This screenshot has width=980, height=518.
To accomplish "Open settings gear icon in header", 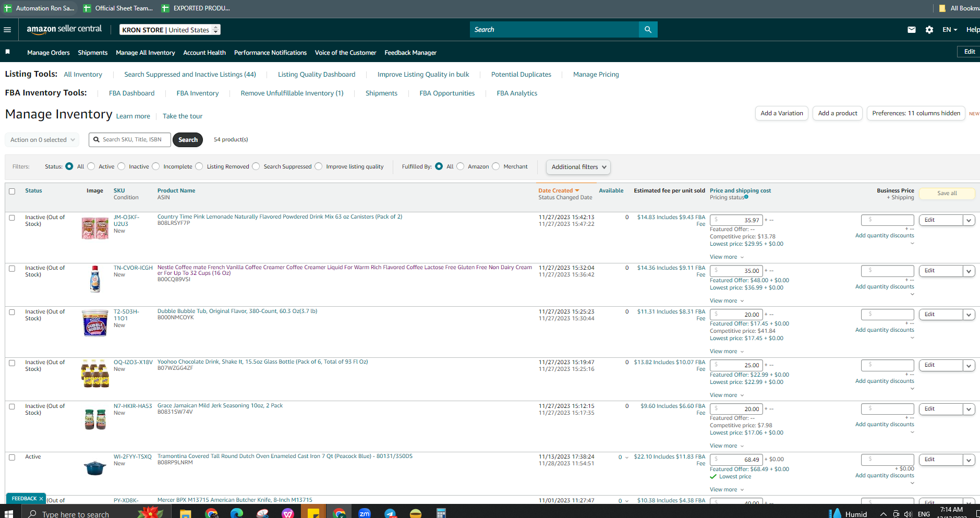I will click(929, 30).
